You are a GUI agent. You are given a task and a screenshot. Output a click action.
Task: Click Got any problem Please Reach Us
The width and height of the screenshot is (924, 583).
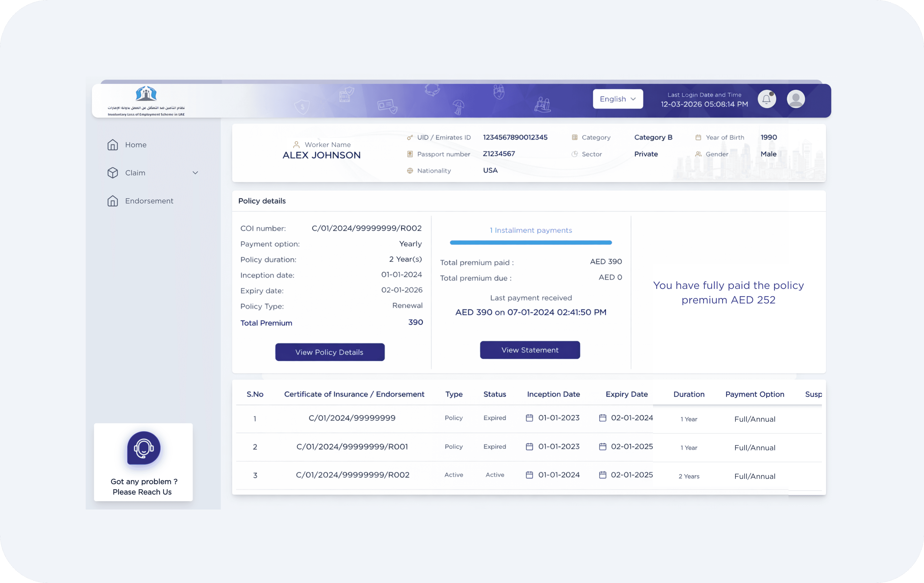point(142,487)
